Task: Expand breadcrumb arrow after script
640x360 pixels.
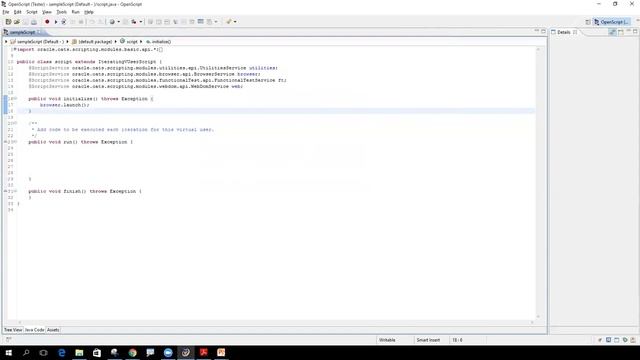Action: [x=141, y=42]
